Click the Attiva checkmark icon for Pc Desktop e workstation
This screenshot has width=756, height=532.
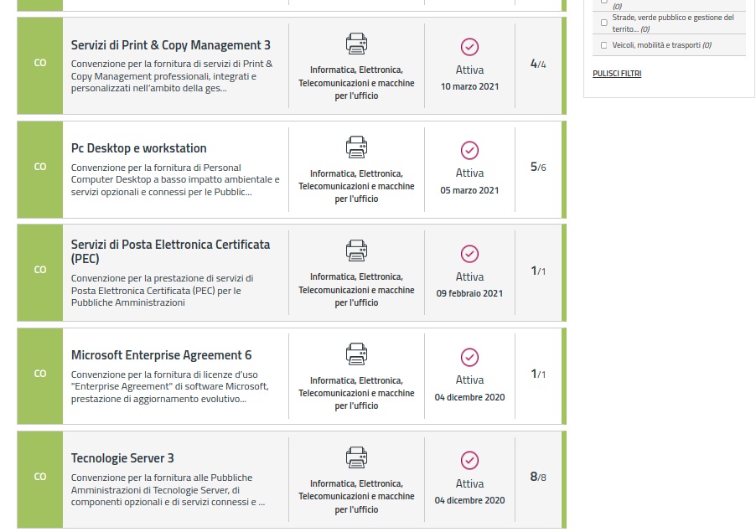click(x=469, y=150)
